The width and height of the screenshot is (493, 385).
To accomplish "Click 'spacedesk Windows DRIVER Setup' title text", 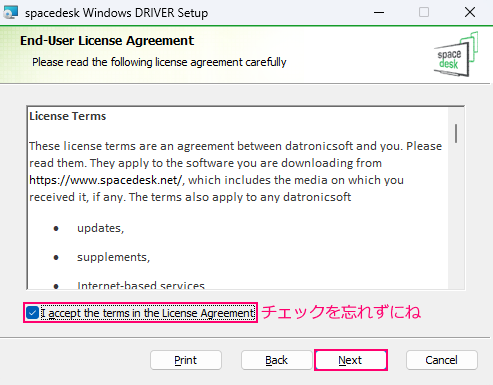I will pos(116,13).
